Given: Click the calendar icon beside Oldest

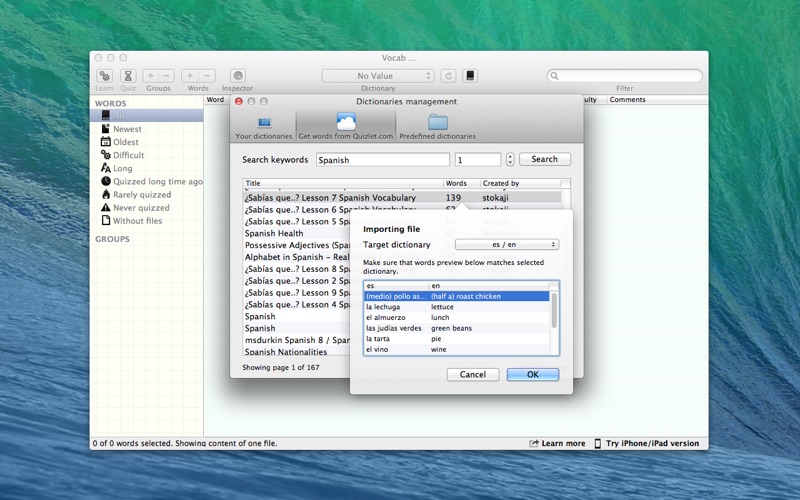Looking at the screenshot, I should [106, 141].
